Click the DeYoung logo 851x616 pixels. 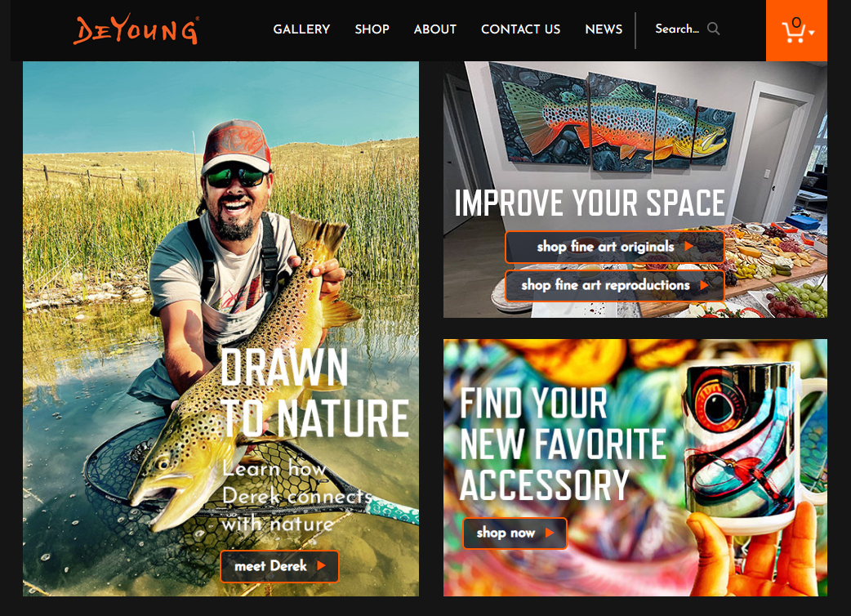point(136,29)
